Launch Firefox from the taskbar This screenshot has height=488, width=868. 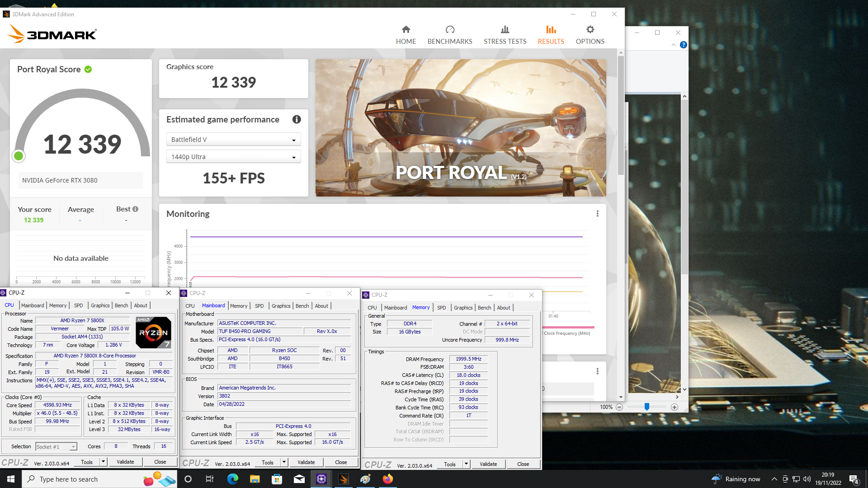(387, 479)
